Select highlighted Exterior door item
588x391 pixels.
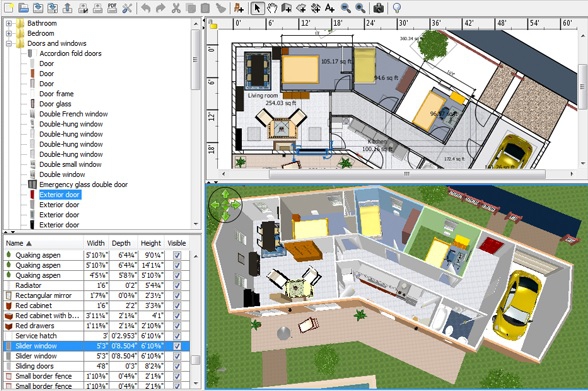[59, 195]
